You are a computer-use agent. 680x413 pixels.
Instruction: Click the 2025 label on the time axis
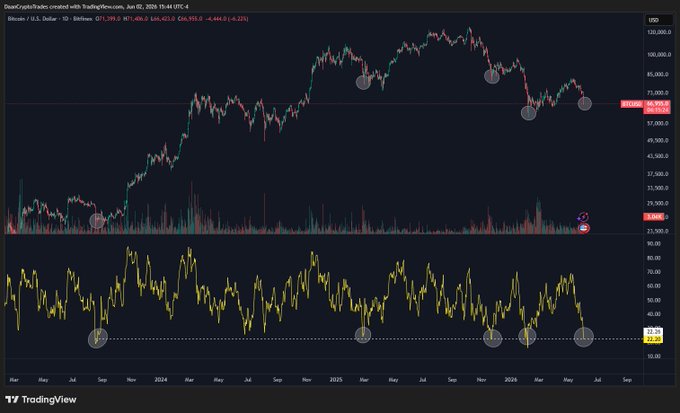(336, 380)
